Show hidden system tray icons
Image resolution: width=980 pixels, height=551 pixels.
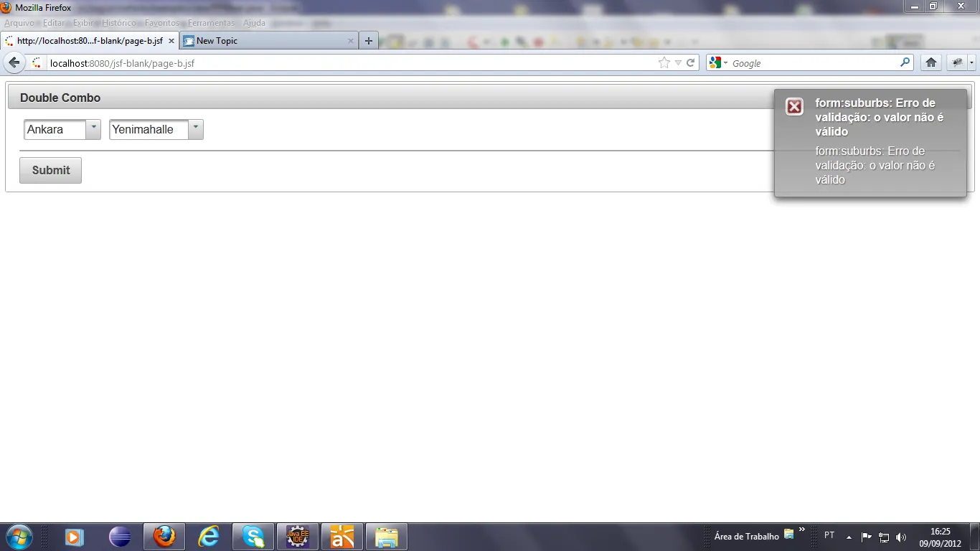849,537
